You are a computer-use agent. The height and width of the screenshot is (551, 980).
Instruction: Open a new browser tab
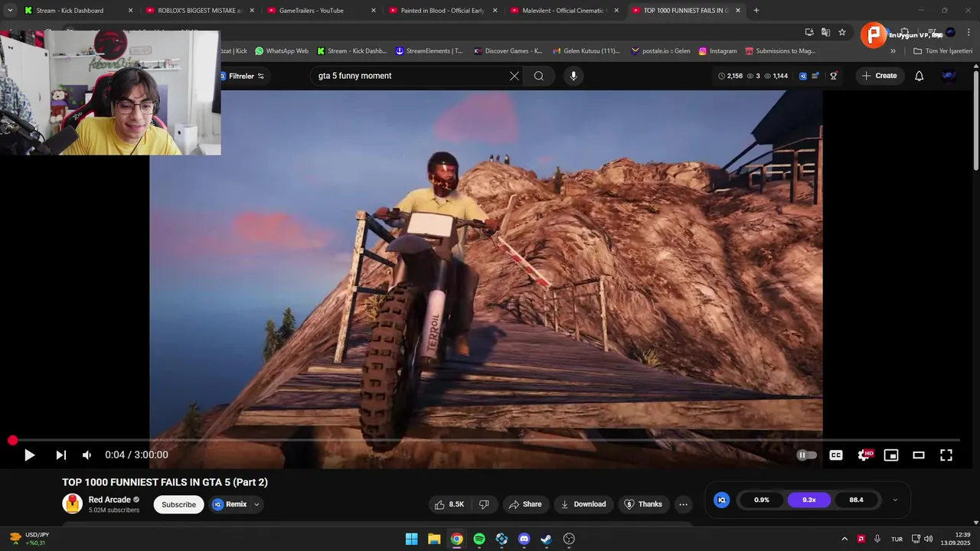point(756,11)
